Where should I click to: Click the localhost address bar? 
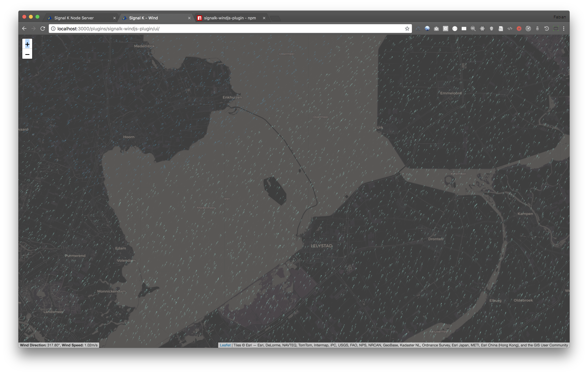pos(220,29)
